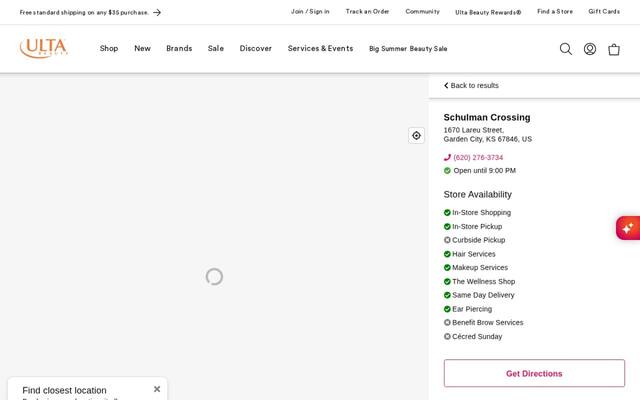
Task: Click Join / Sign In
Action: click(x=310, y=11)
